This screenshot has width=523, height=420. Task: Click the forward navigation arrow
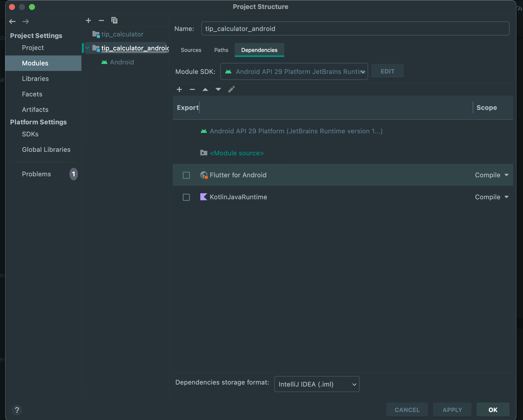tap(26, 21)
